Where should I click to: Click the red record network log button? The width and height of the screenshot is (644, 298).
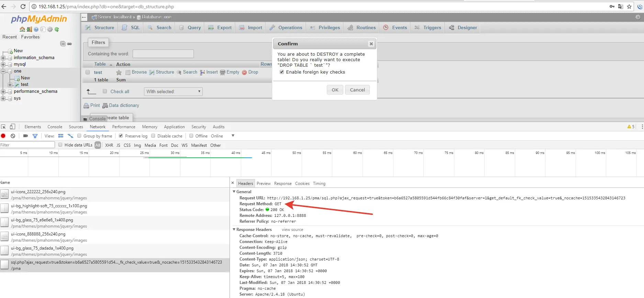[x=3, y=136]
